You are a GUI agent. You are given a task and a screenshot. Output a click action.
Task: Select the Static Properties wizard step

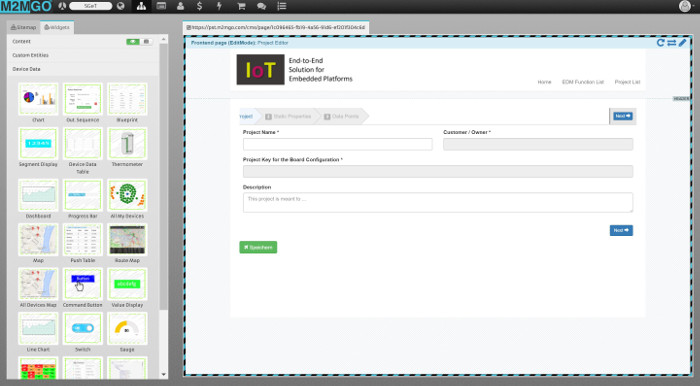point(288,116)
